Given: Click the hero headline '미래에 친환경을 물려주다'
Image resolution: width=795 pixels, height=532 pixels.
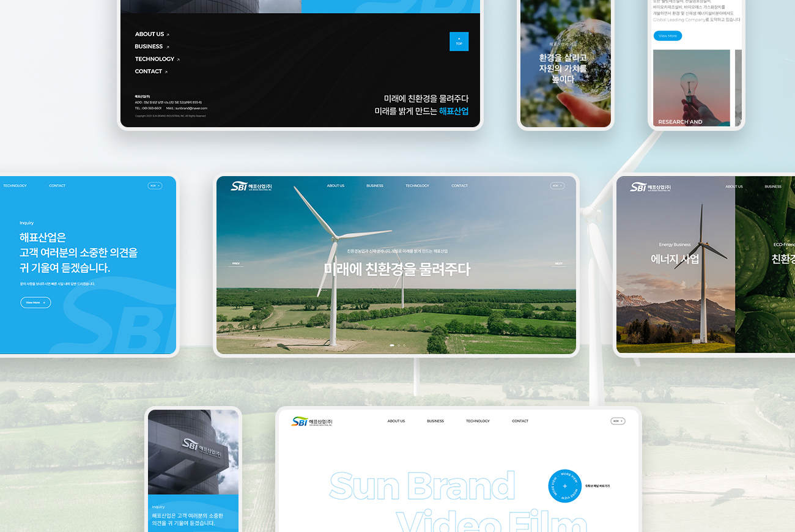Looking at the screenshot, I should coord(397,269).
